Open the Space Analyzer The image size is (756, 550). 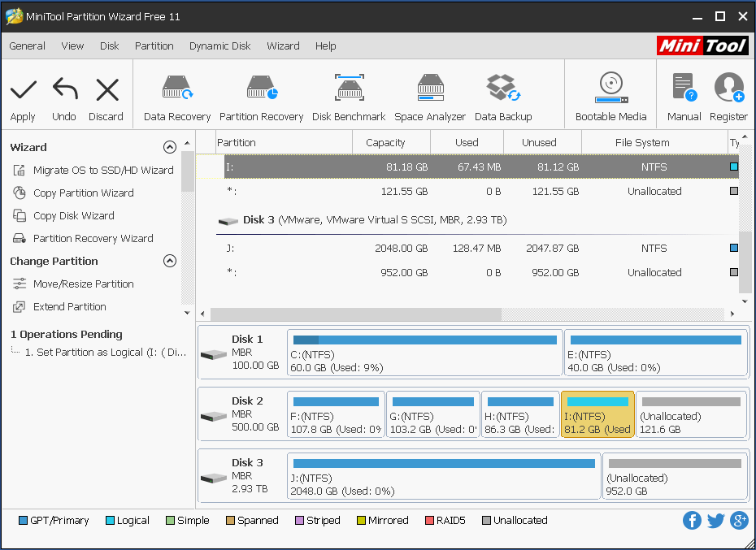pyautogui.click(x=429, y=93)
